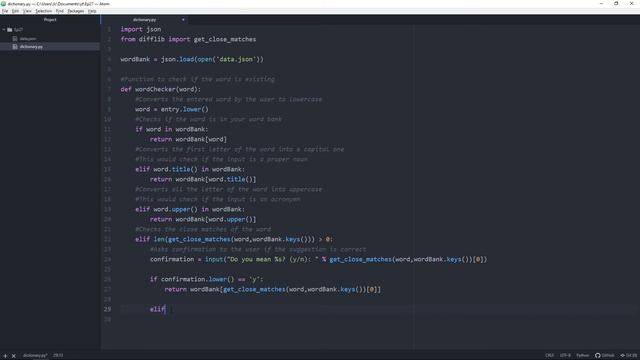
Task: Open the Find menu
Action: [x=60, y=11]
